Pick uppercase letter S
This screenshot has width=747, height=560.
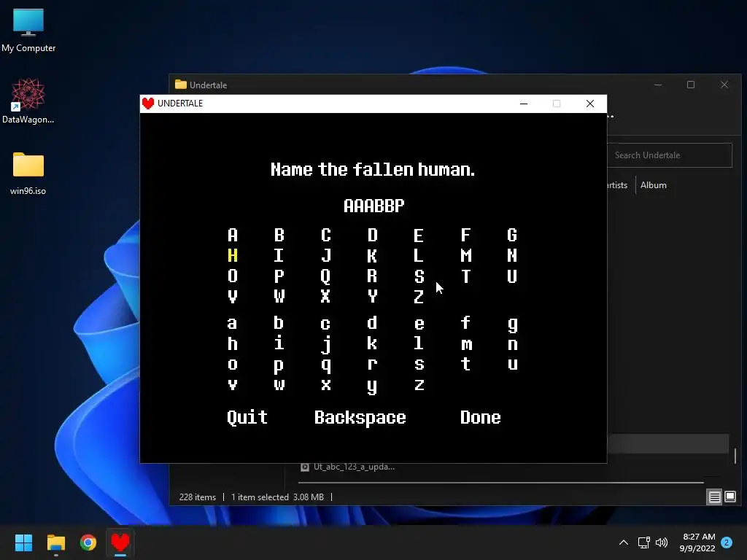[x=419, y=276]
